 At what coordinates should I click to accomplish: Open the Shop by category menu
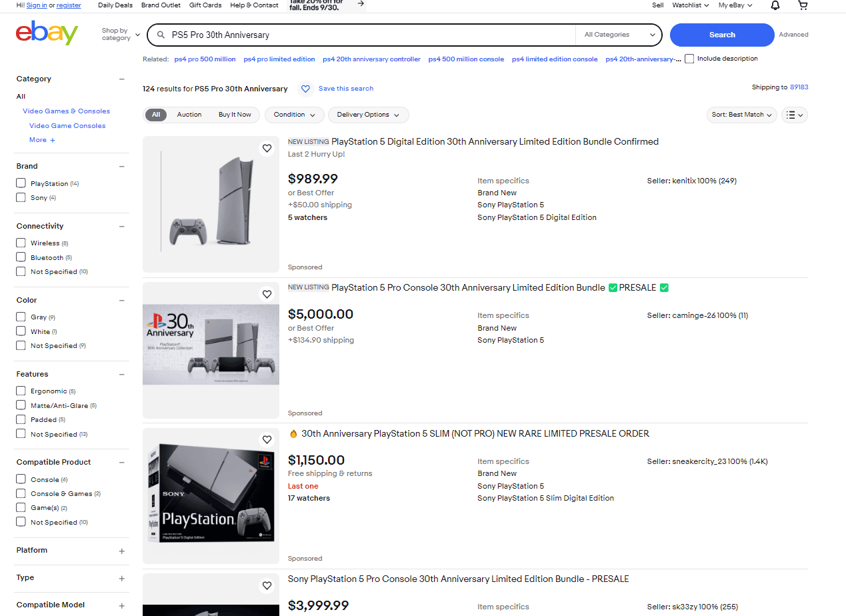tap(121, 35)
